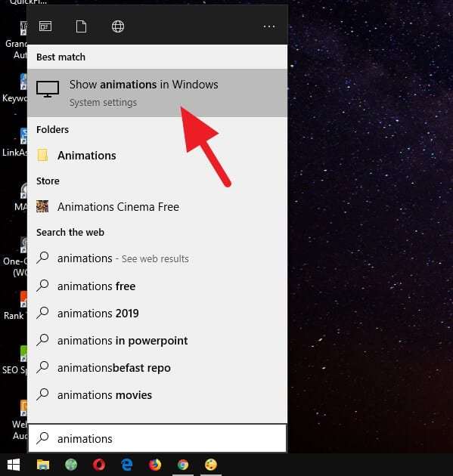Image resolution: width=453 pixels, height=476 pixels.
Task: Click magnifier icon beside 'animations free'
Action: pos(42,286)
